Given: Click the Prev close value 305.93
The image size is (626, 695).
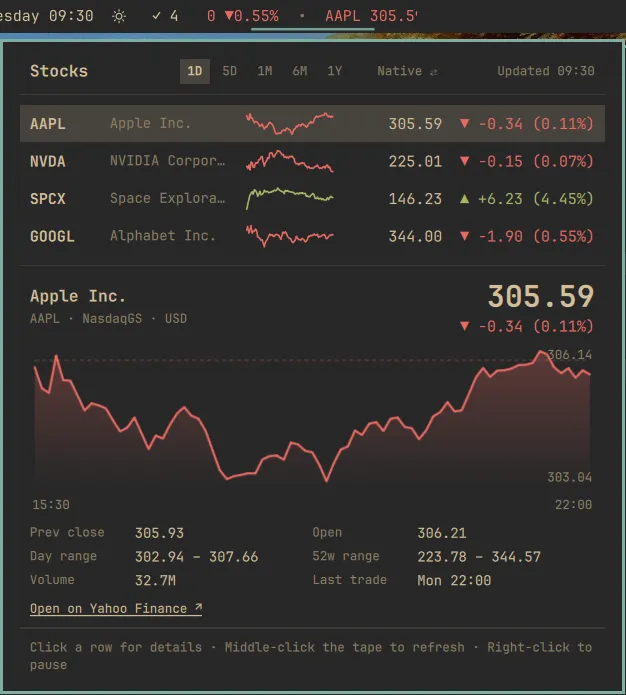Looking at the screenshot, I should coord(159,533).
